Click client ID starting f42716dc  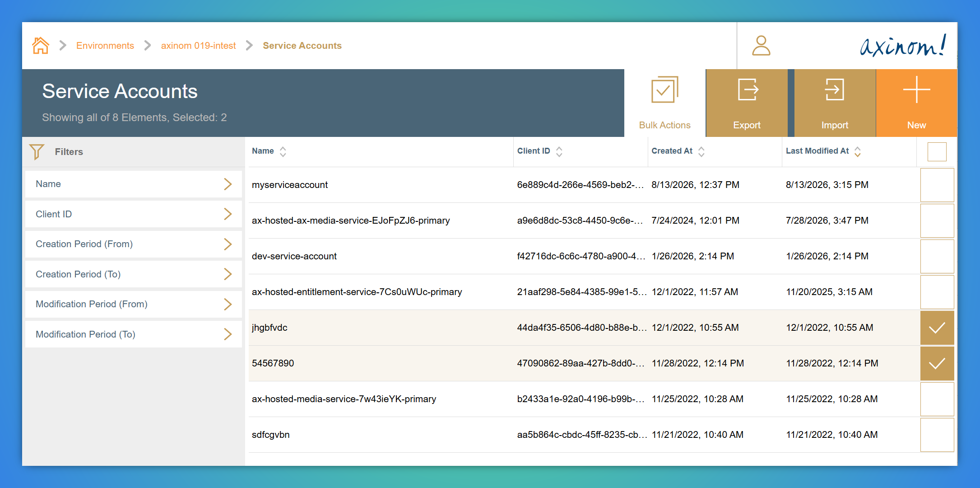coord(581,256)
